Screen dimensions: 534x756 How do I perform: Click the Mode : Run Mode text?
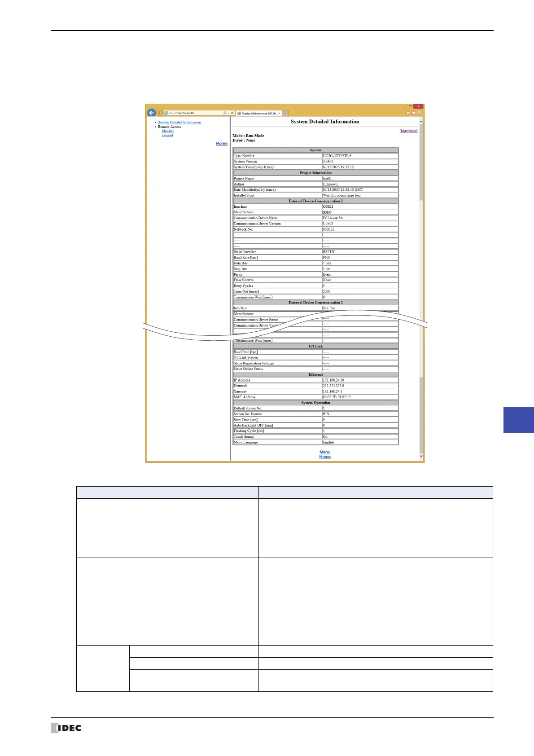coord(248,136)
